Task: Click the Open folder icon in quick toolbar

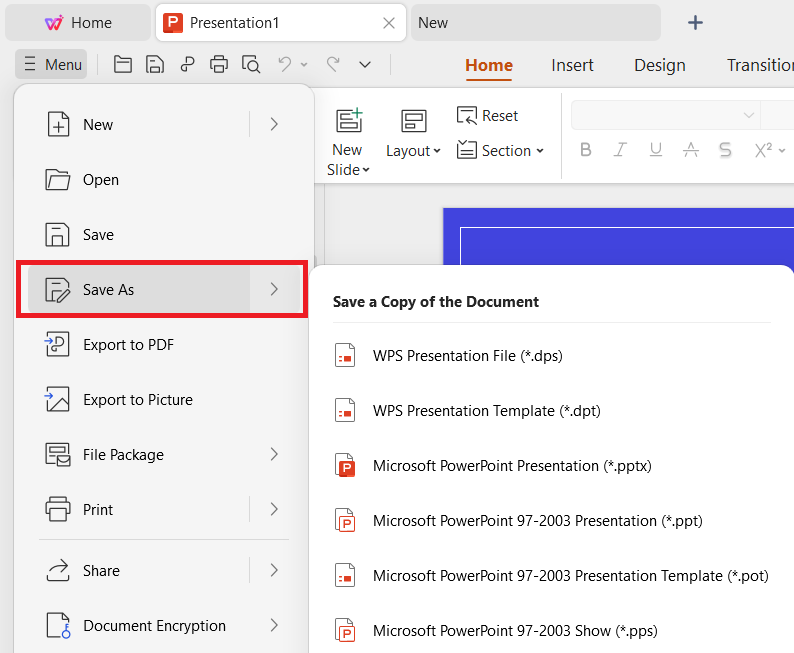Action: click(123, 65)
